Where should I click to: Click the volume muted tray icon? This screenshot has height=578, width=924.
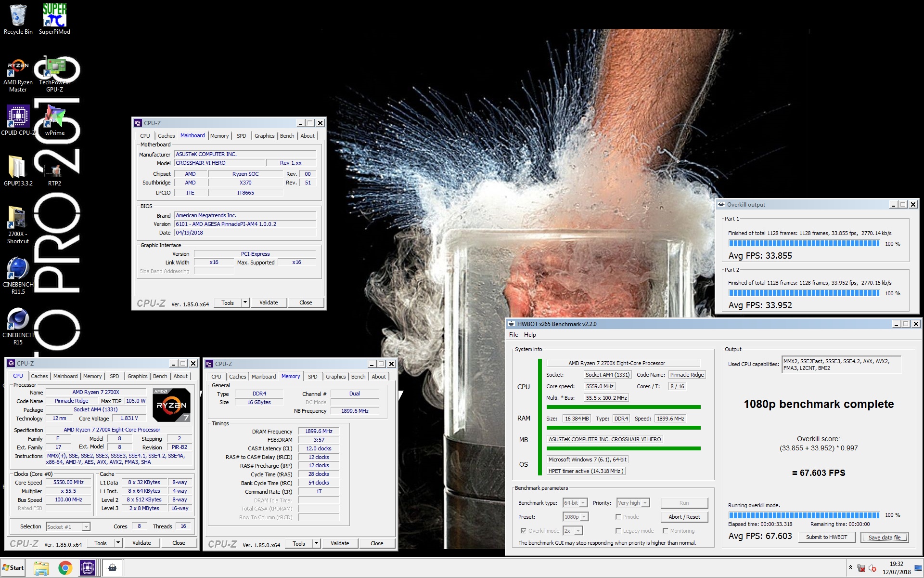click(x=873, y=568)
